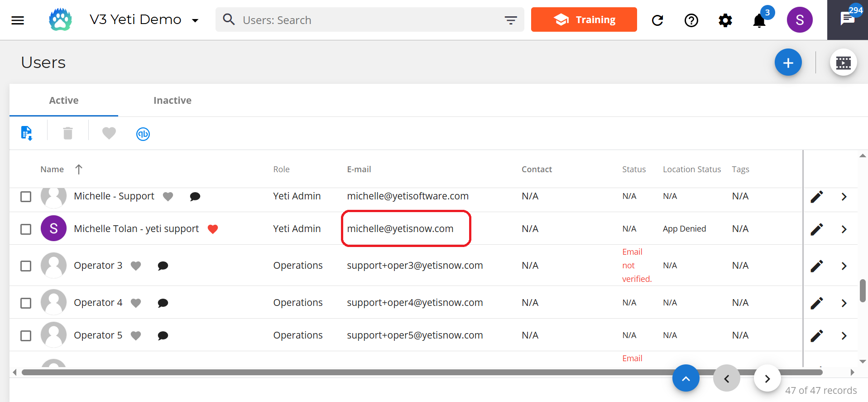Screen dimensions: 868x402
Task: Click the export users file icon
Action: click(x=27, y=133)
